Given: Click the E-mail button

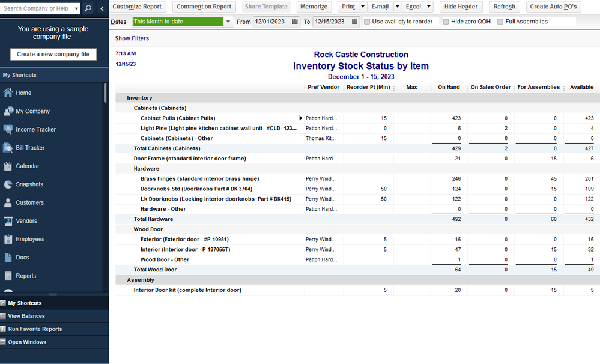Looking at the screenshot, I should pos(380,7).
